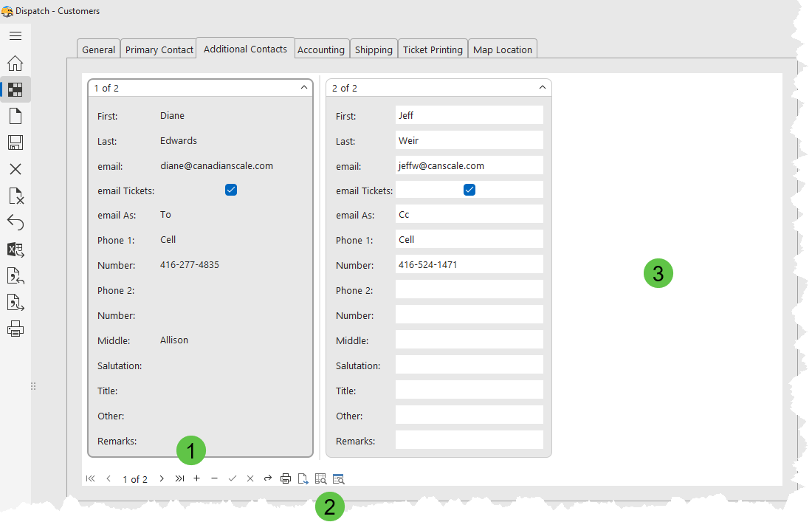Switch to the Accounting tab
Screen dimensions: 812x522
[321, 49]
